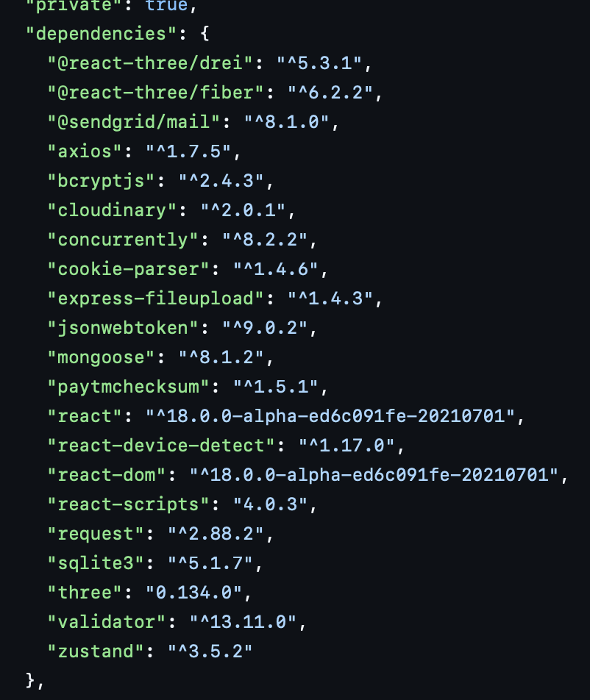590x700 pixels.
Task: Click the "paytmchecksum" package key
Action: point(128,387)
